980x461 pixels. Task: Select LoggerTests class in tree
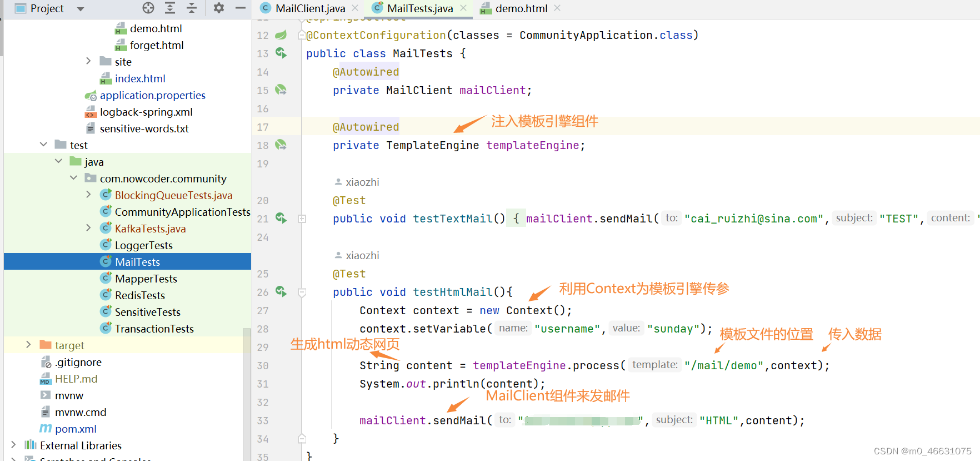click(144, 245)
